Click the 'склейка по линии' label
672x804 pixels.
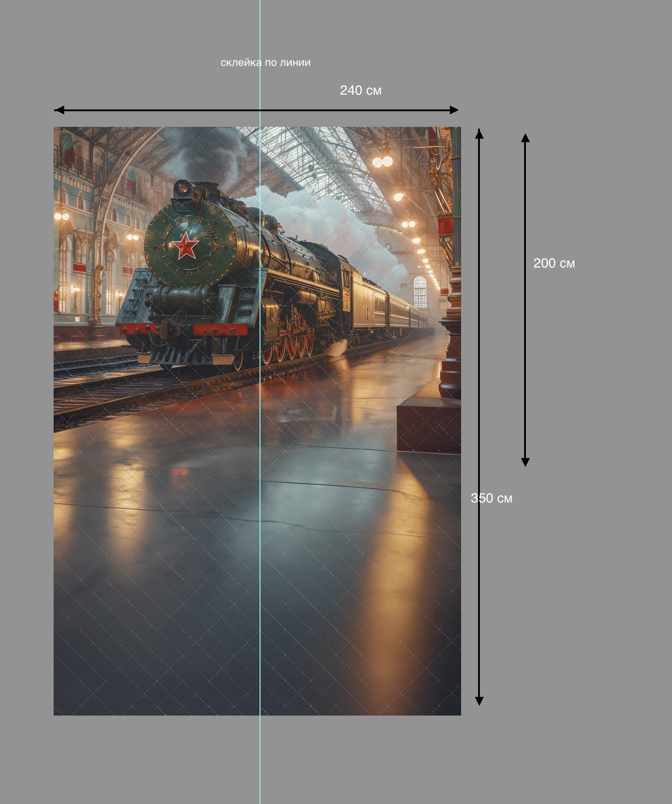click(265, 63)
